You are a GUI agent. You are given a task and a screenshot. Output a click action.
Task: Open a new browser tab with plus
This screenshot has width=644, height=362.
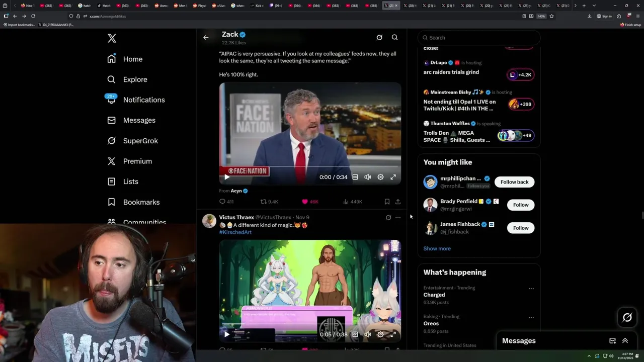[x=584, y=6]
